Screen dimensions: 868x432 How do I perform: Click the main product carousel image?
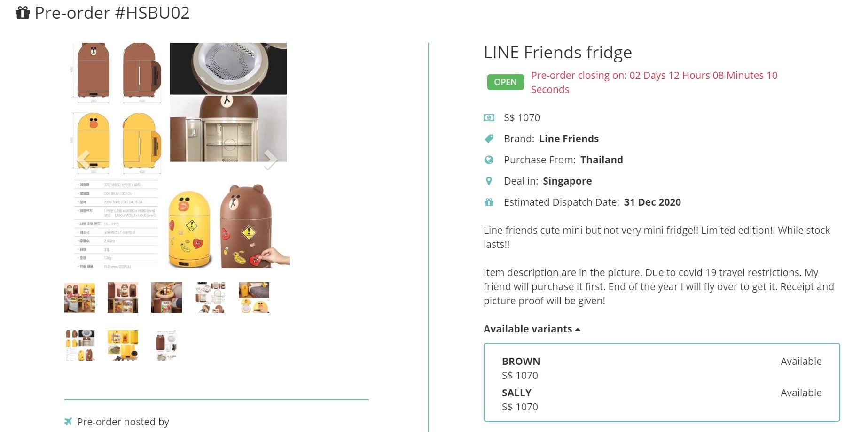tap(181, 155)
